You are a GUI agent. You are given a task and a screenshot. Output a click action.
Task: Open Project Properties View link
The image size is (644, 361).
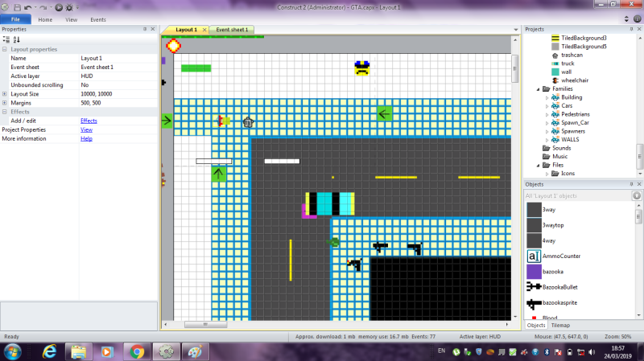pos(86,129)
